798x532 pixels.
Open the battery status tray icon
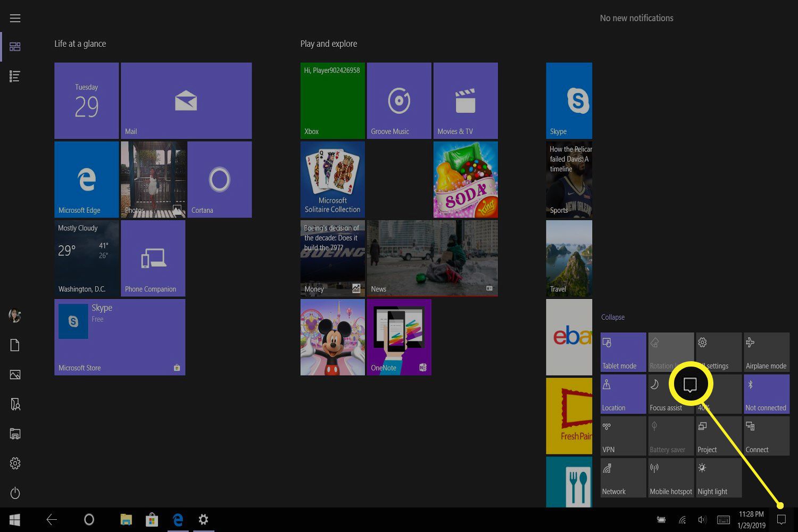[661, 520]
